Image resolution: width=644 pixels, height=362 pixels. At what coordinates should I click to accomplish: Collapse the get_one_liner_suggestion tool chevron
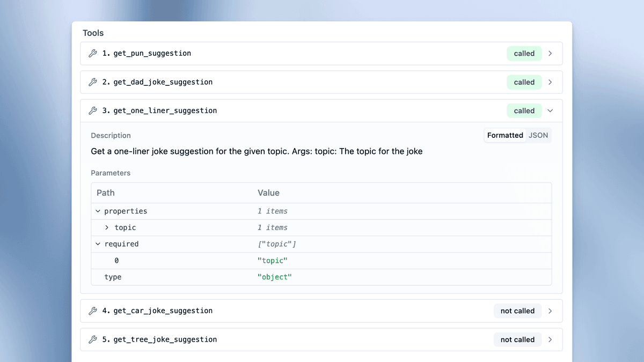550,111
